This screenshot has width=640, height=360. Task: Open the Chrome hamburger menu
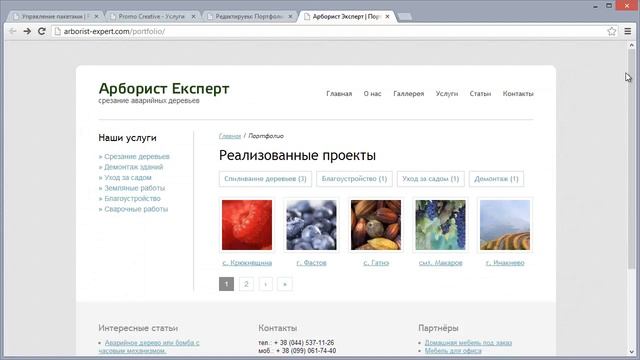pos(628,31)
